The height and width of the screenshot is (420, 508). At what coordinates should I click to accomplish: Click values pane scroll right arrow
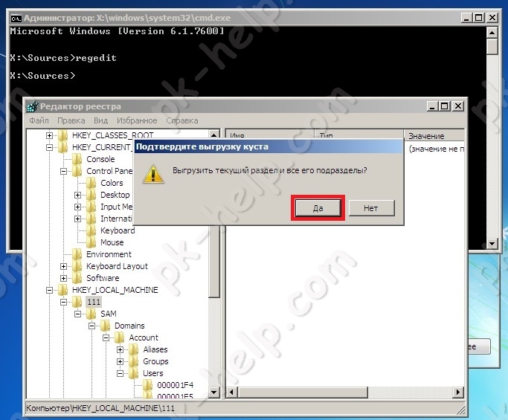[x=457, y=392]
